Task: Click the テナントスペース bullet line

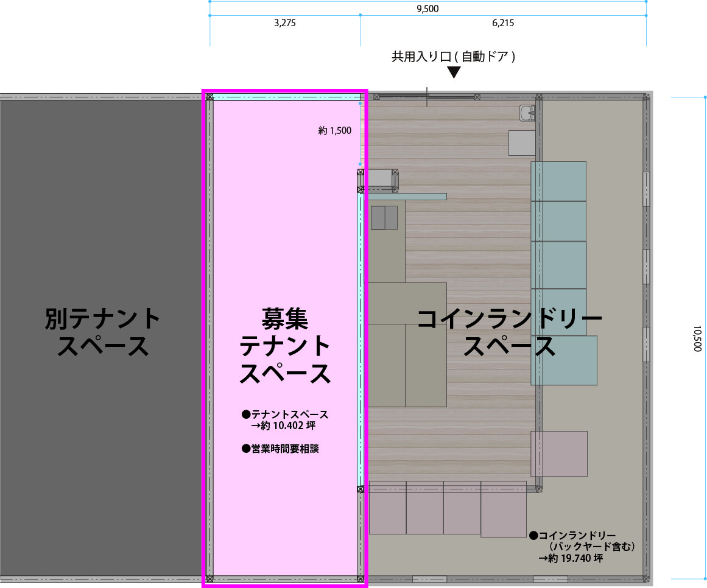Action: tap(285, 414)
